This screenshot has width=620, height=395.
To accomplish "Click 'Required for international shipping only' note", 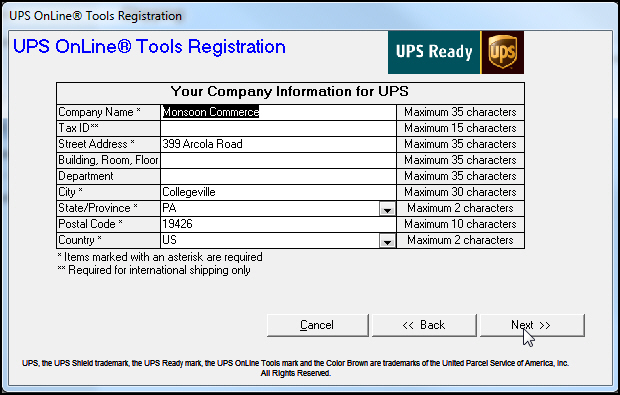I will [154, 270].
